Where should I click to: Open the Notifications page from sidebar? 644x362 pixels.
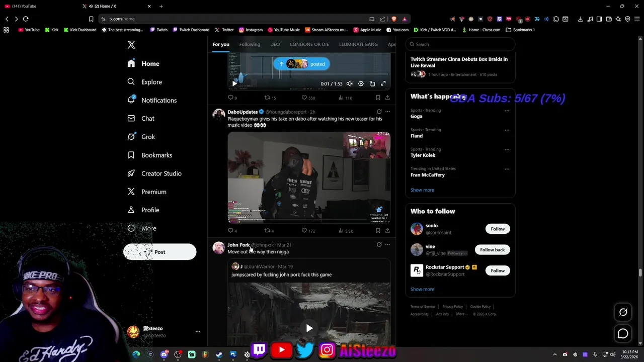pyautogui.click(x=153, y=100)
